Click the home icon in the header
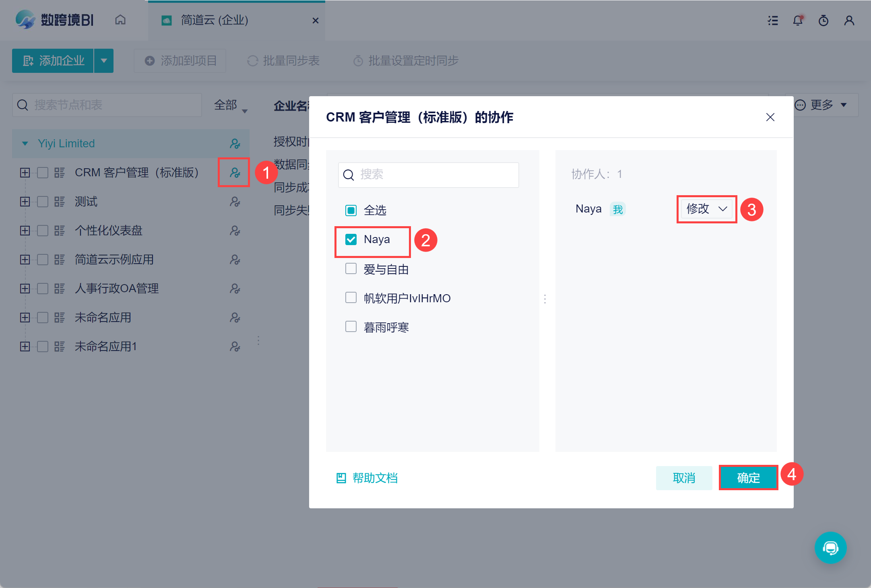Viewport: 871px width, 588px height. 120,20
